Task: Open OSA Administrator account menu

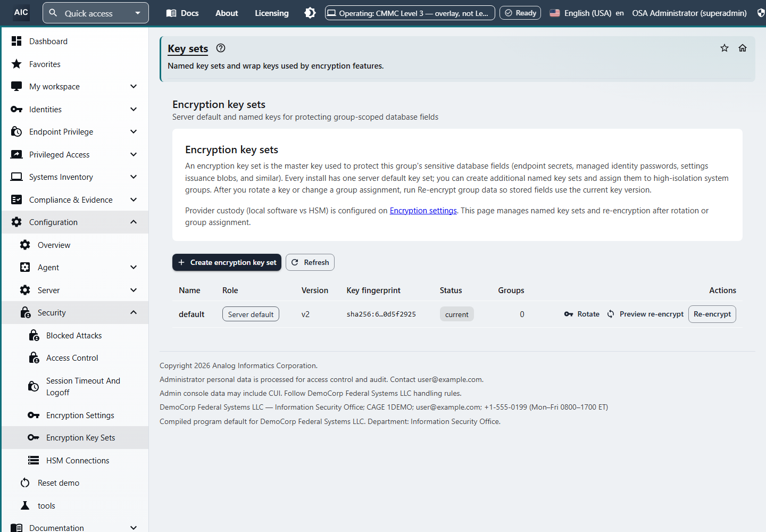Action: tap(689, 13)
